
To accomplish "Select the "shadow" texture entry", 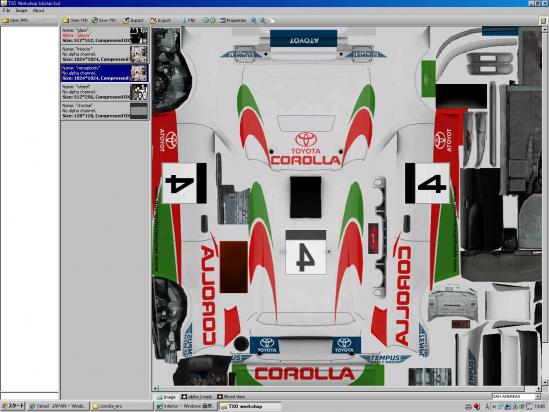I will pyautogui.click(x=105, y=110).
